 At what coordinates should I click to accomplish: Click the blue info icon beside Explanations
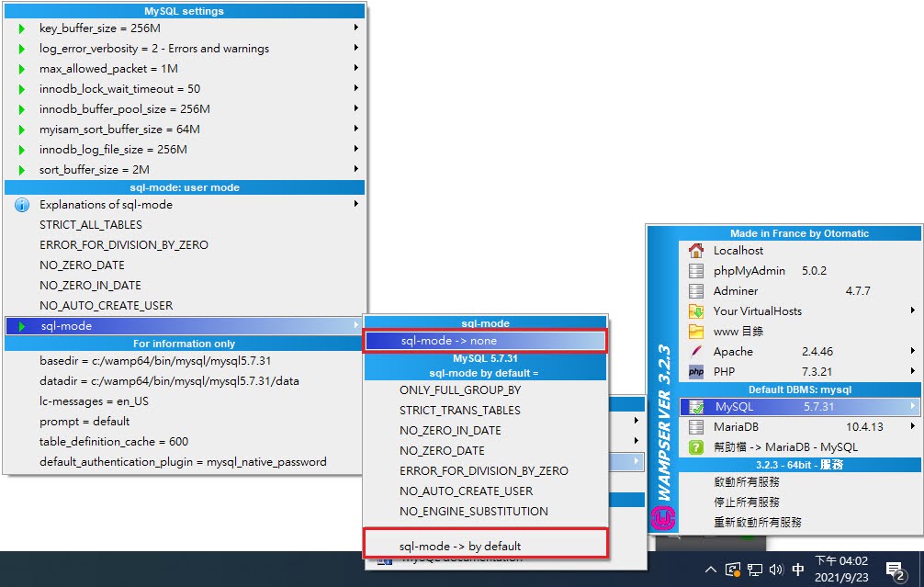tap(22, 205)
